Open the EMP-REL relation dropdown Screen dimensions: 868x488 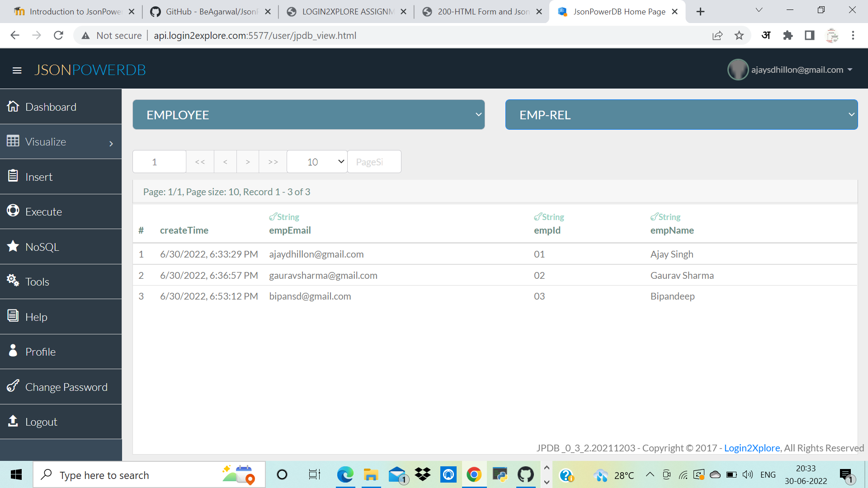681,114
